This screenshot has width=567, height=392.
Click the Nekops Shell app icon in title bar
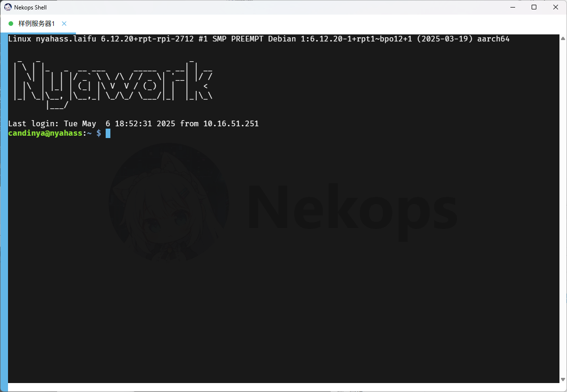coord(8,7)
